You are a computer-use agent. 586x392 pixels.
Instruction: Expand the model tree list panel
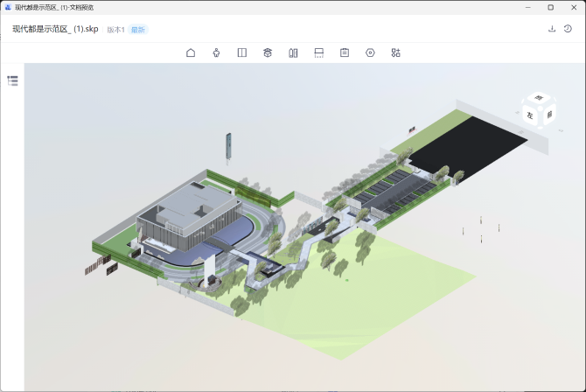click(x=12, y=80)
